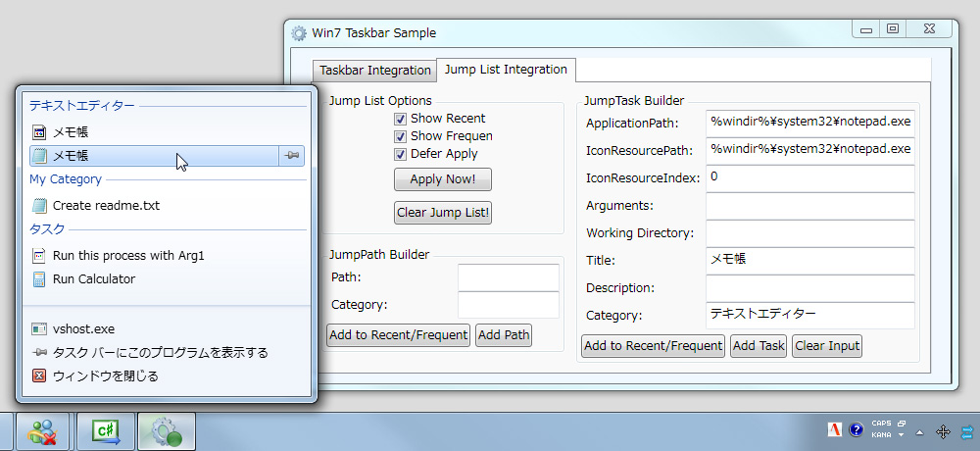Disable the Defer Apply checkbox
This screenshot has height=451, width=980.
(400, 154)
